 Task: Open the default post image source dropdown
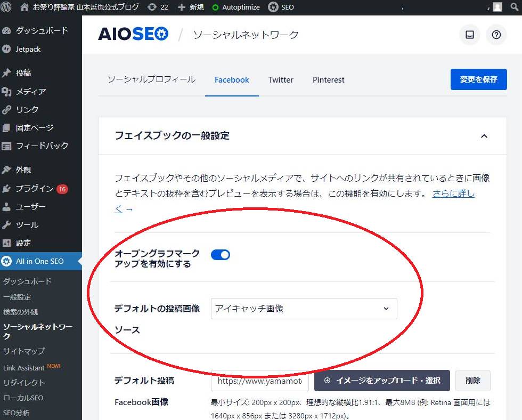[x=304, y=309]
